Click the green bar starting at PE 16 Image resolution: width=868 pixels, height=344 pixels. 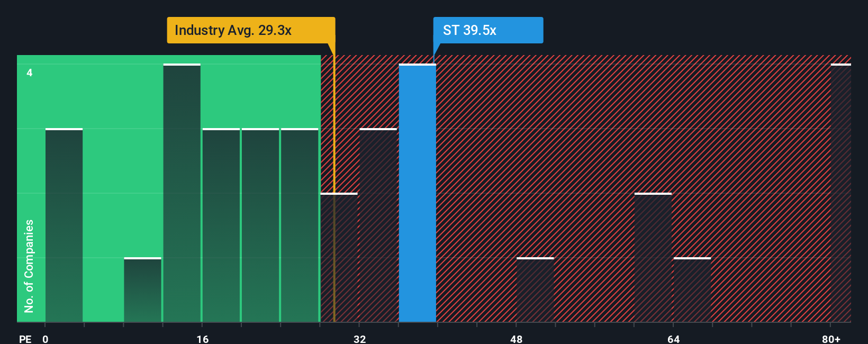pos(221,225)
